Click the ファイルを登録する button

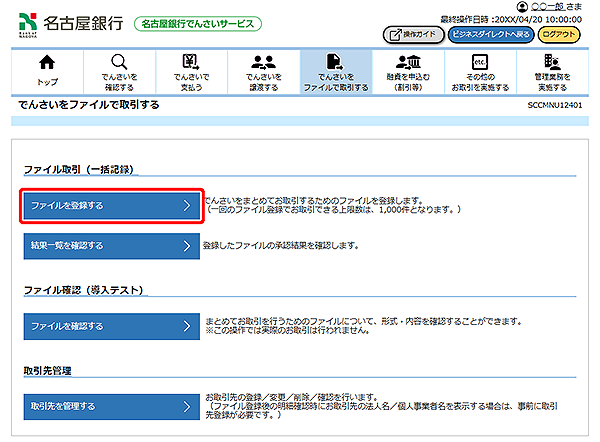112,206
